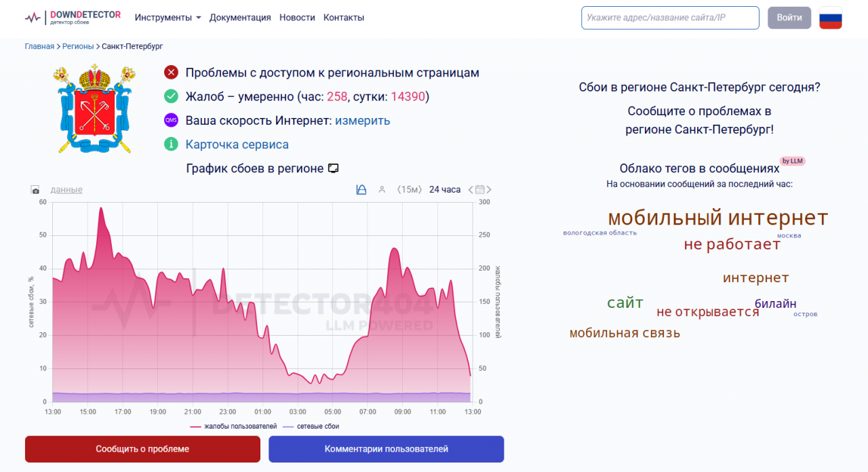This screenshot has width=868, height=472.
Task: Click the измерить speed test link
Action: point(362,121)
